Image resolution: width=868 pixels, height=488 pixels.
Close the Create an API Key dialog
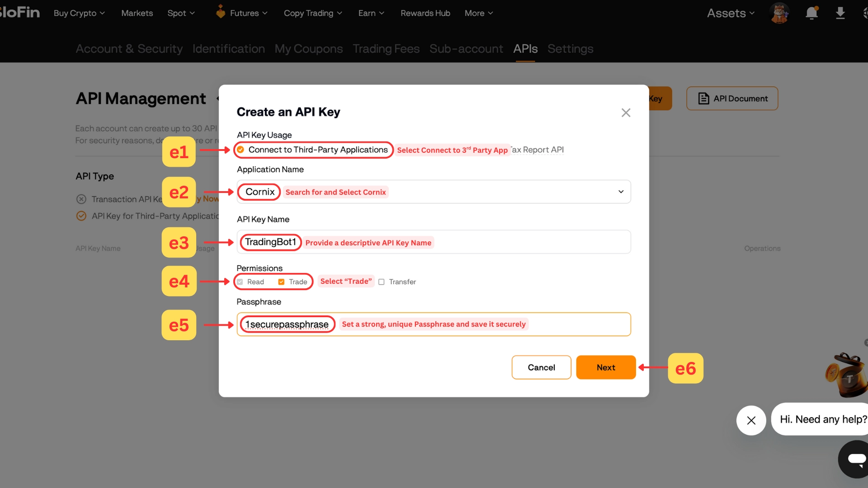626,113
